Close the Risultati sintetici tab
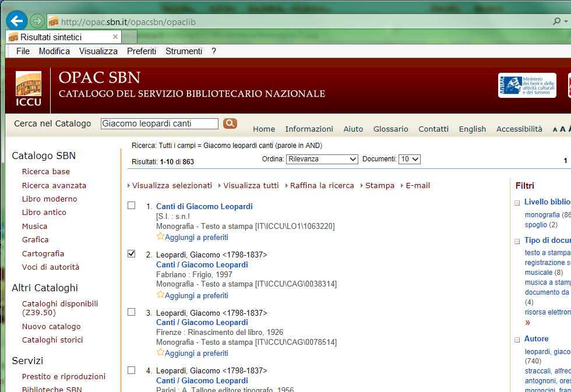The image size is (571, 392). tap(115, 37)
